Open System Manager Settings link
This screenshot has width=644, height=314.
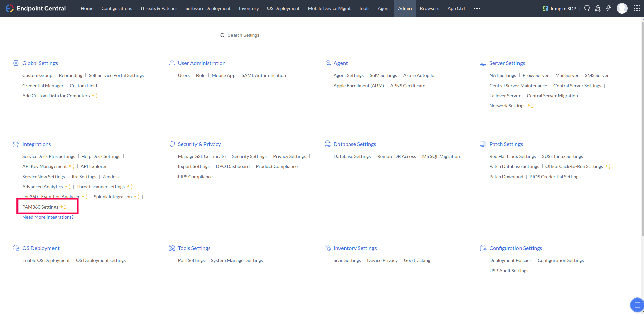237,260
